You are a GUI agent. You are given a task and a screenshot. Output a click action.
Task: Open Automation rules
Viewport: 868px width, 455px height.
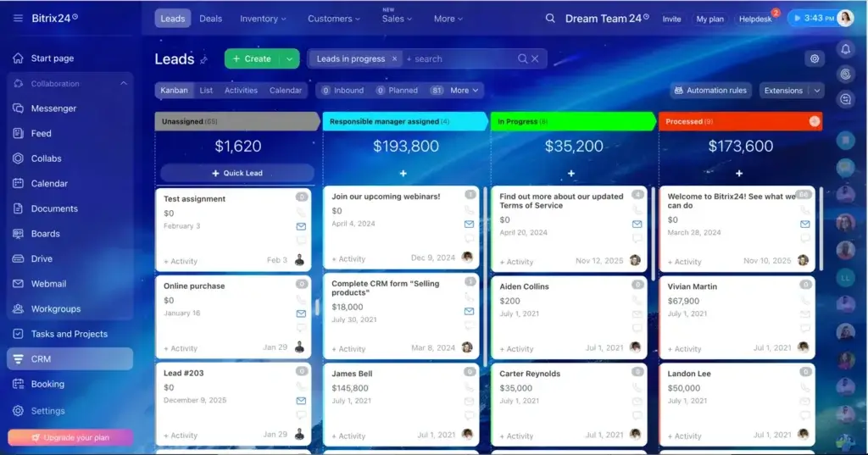pyautogui.click(x=710, y=90)
